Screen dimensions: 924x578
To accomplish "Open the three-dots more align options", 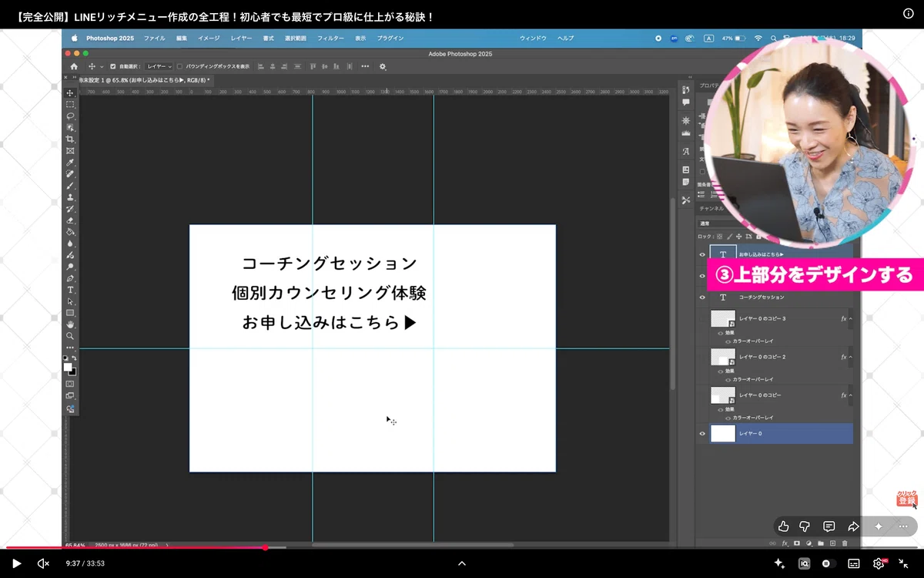I will 365,66.
